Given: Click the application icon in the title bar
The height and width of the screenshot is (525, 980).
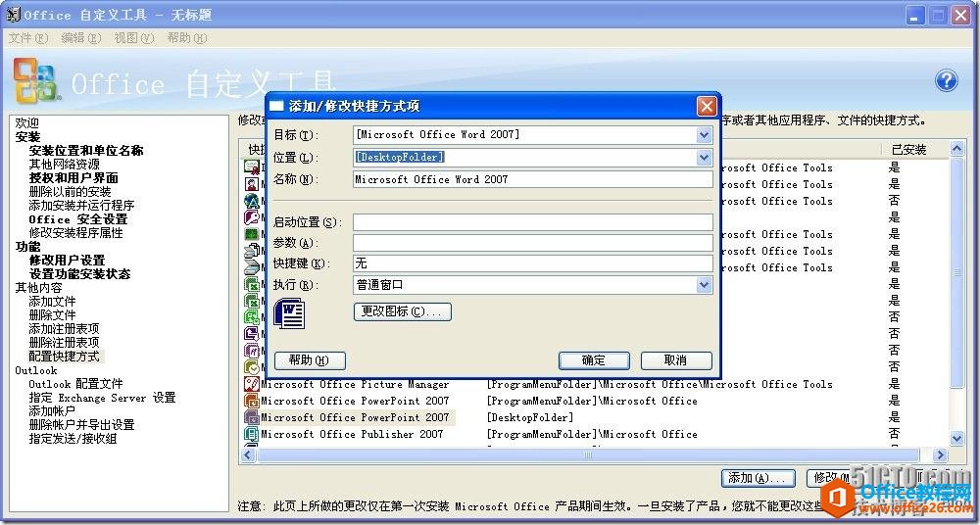Looking at the screenshot, I should pos(13,15).
